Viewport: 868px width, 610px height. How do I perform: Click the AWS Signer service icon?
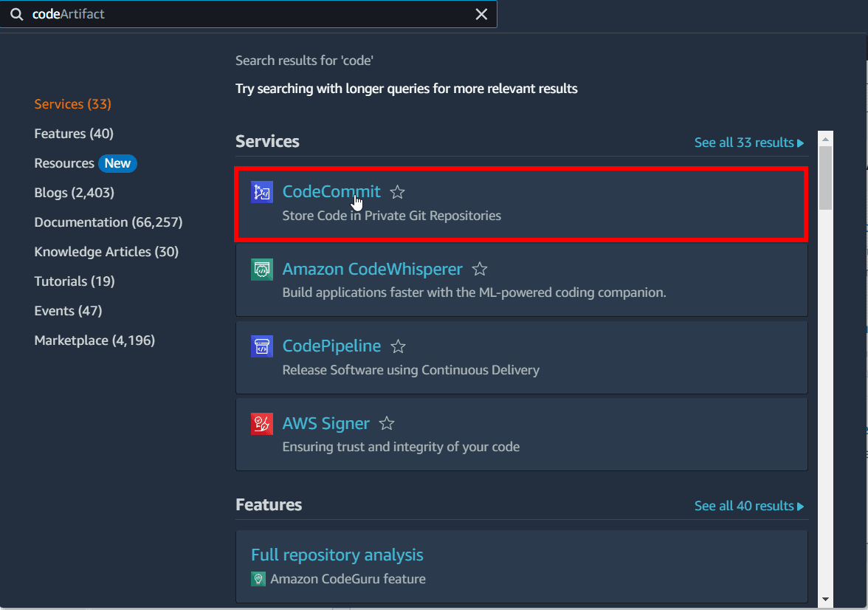tap(262, 424)
